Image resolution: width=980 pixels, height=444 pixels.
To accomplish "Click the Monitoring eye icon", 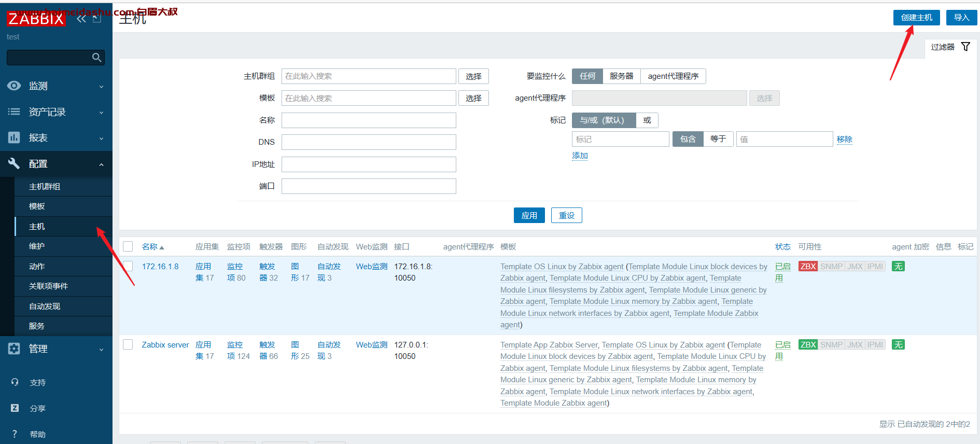I will 14,86.
